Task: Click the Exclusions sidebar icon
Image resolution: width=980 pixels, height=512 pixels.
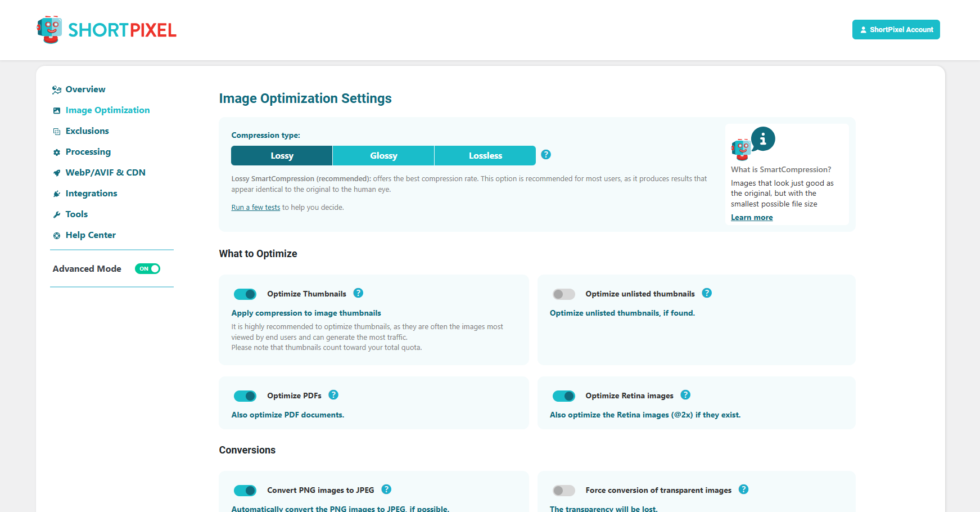Action: (x=57, y=132)
